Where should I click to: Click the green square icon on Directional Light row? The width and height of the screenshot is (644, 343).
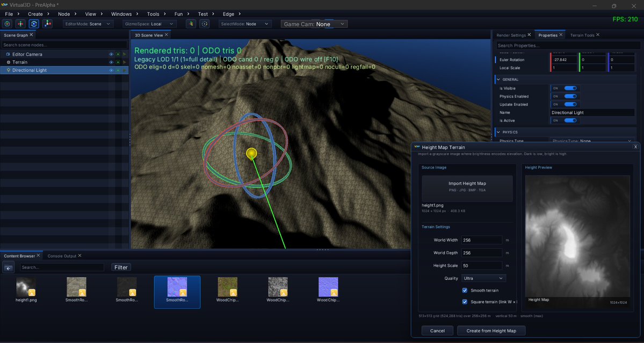118,70
